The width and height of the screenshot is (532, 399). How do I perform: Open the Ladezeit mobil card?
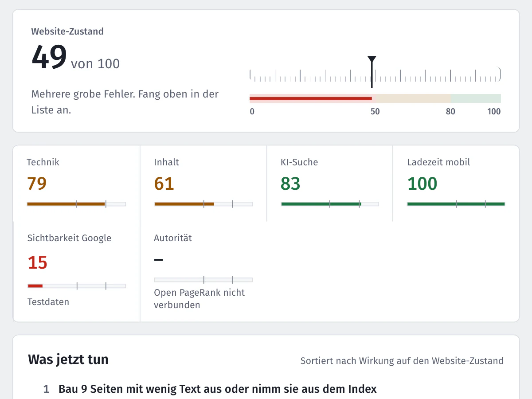pyautogui.click(x=456, y=183)
